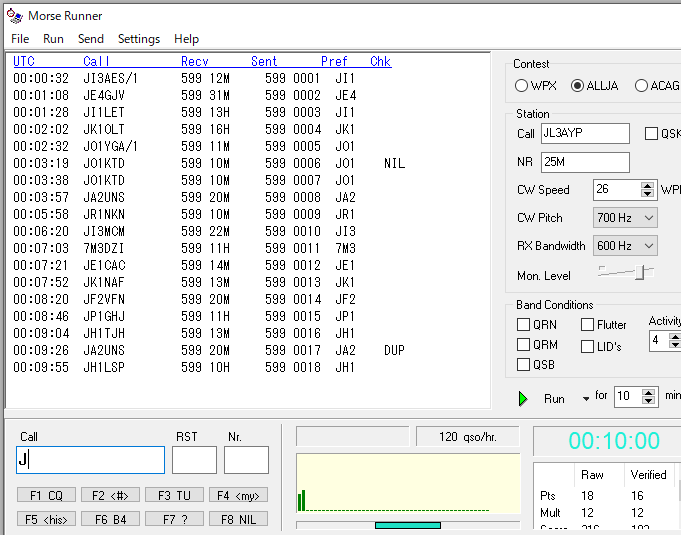Image resolution: width=681 pixels, height=535 pixels.
Task: Click the Sent column header
Action: tap(264, 61)
